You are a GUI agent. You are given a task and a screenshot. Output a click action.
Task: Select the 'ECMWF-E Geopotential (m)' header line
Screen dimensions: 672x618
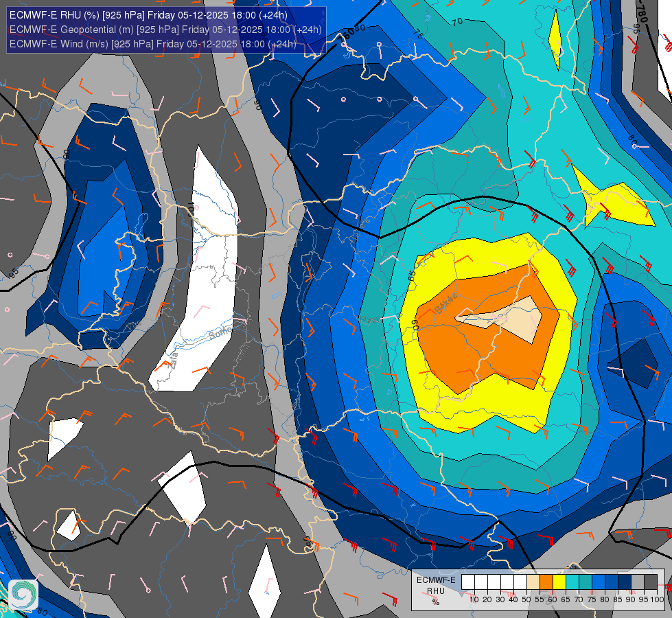click(x=165, y=30)
